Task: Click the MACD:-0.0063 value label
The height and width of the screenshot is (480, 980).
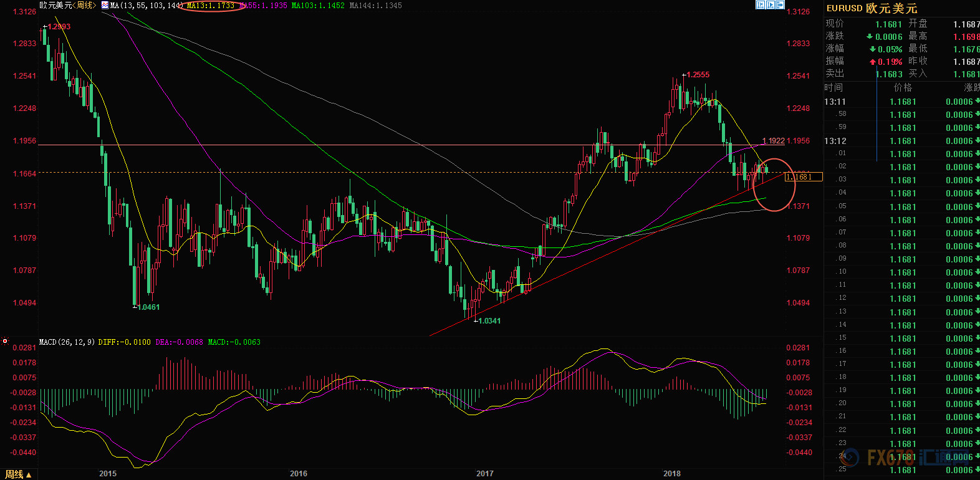Action: pos(234,342)
